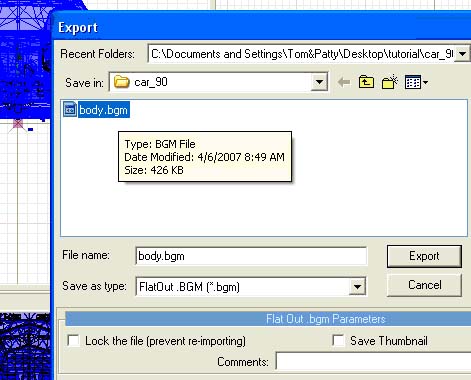Click the File name input field
Screen dimensions: 471x380
[x=251, y=256]
